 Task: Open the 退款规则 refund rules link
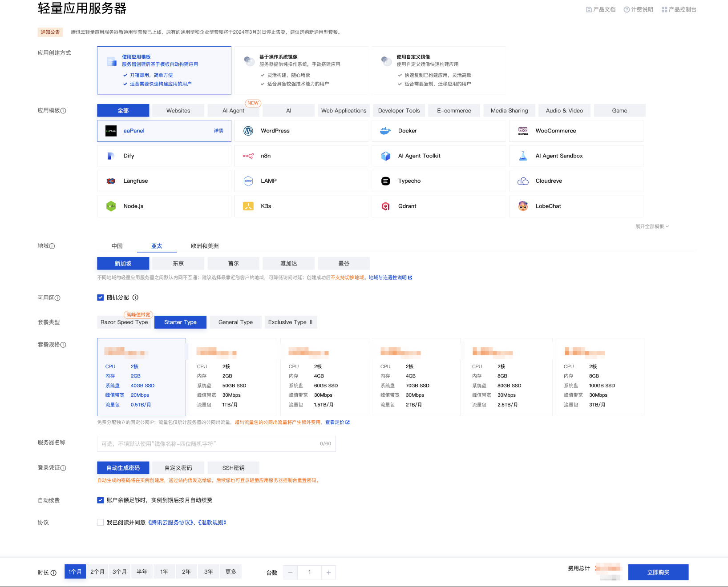(212, 523)
